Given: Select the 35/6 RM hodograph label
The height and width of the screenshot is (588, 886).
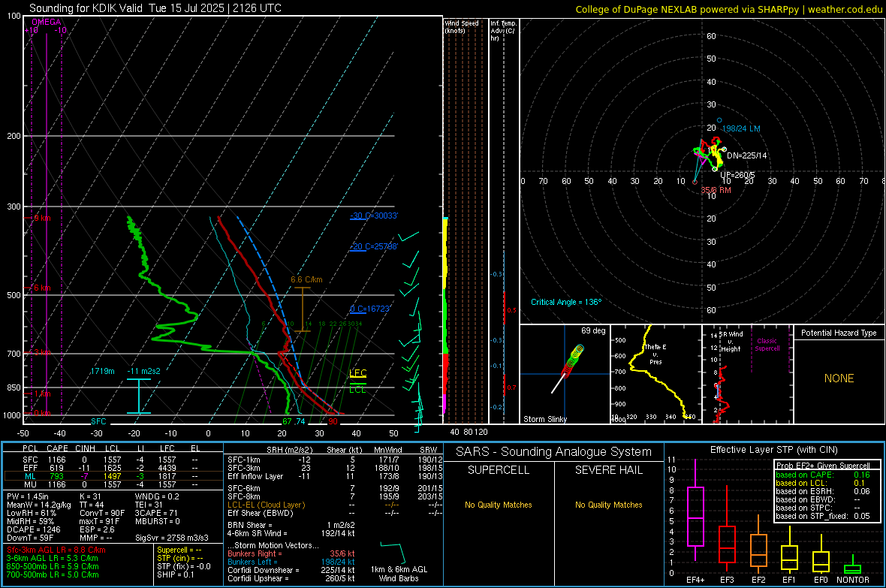Looking at the screenshot, I should [716, 190].
